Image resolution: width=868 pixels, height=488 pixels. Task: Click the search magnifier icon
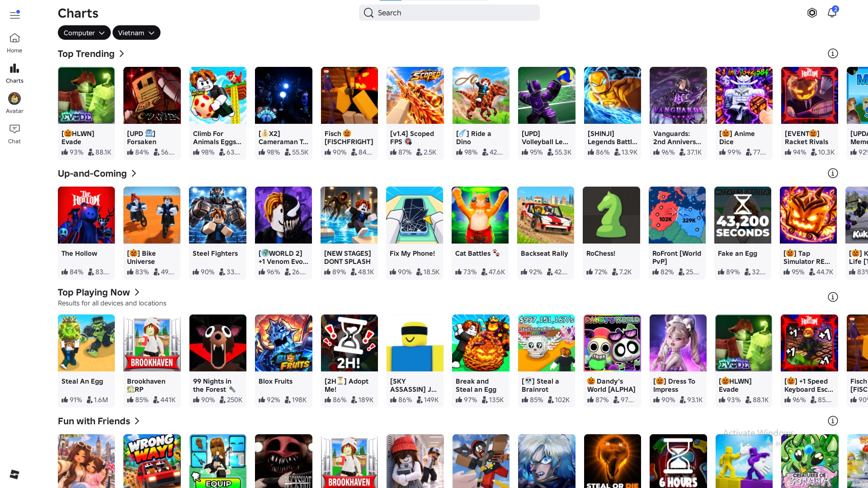(369, 13)
